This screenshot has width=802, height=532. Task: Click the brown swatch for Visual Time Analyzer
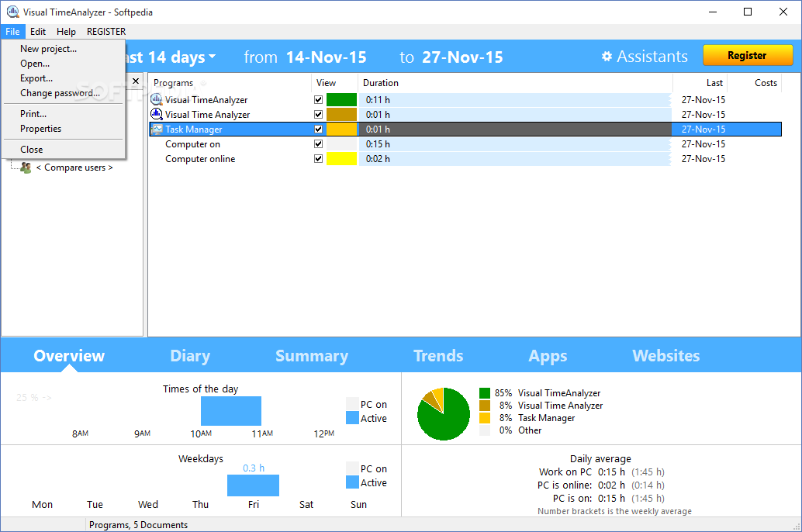click(341, 115)
